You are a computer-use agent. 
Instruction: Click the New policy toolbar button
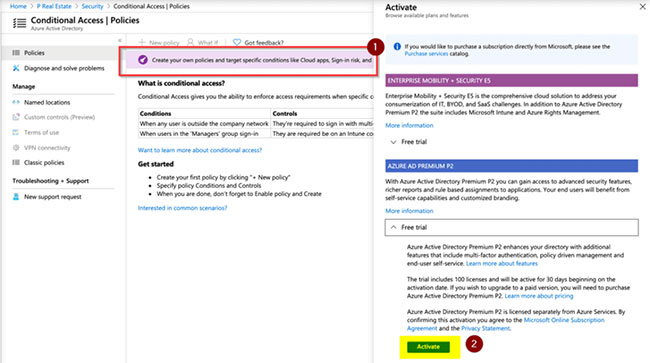pos(159,42)
